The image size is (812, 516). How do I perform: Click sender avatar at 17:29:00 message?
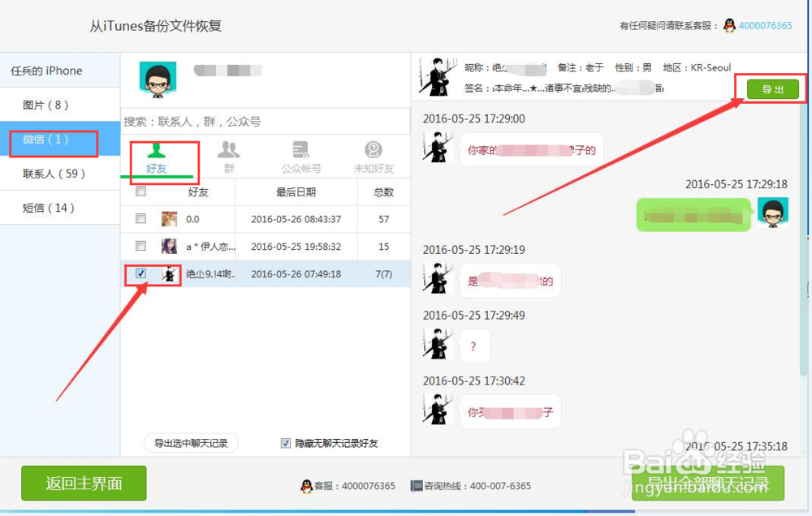point(438,148)
